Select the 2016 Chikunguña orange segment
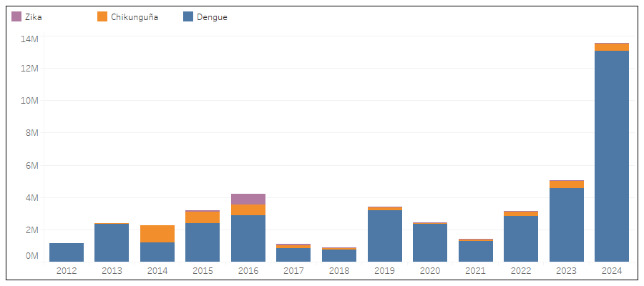644x286 pixels. pyautogui.click(x=248, y=209)
